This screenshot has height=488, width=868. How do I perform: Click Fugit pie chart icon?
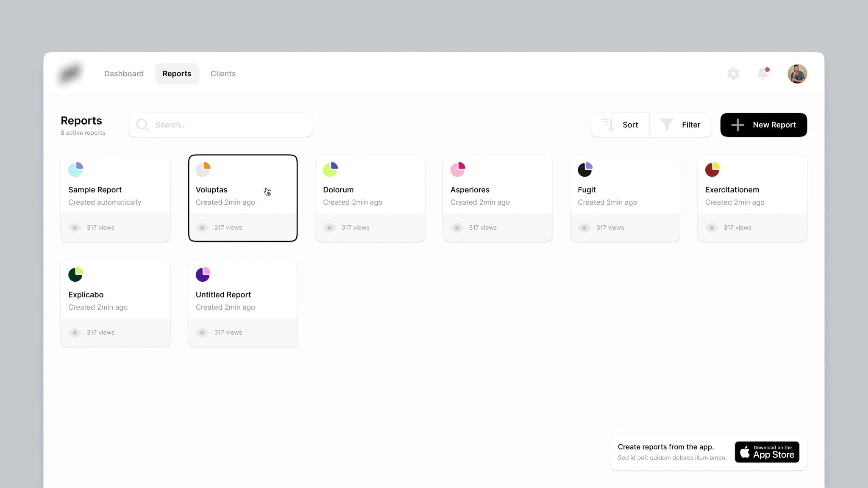tap(585, 169)
